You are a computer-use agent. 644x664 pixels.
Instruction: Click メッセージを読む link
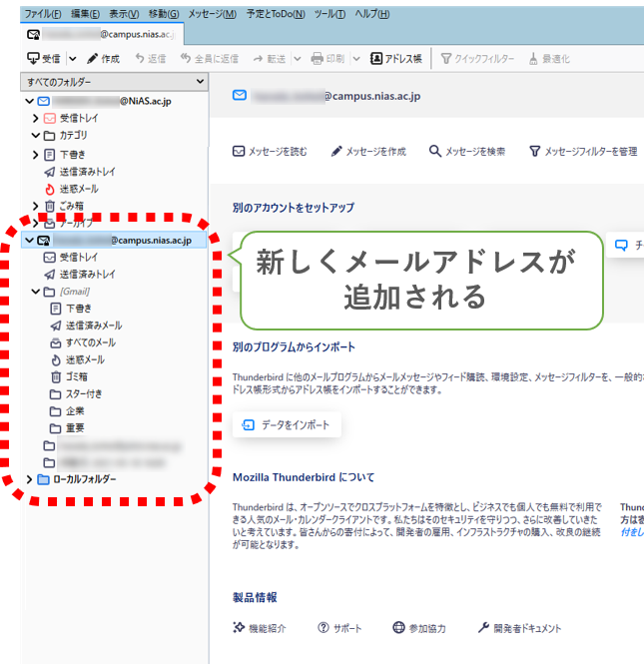click(270, 151)
